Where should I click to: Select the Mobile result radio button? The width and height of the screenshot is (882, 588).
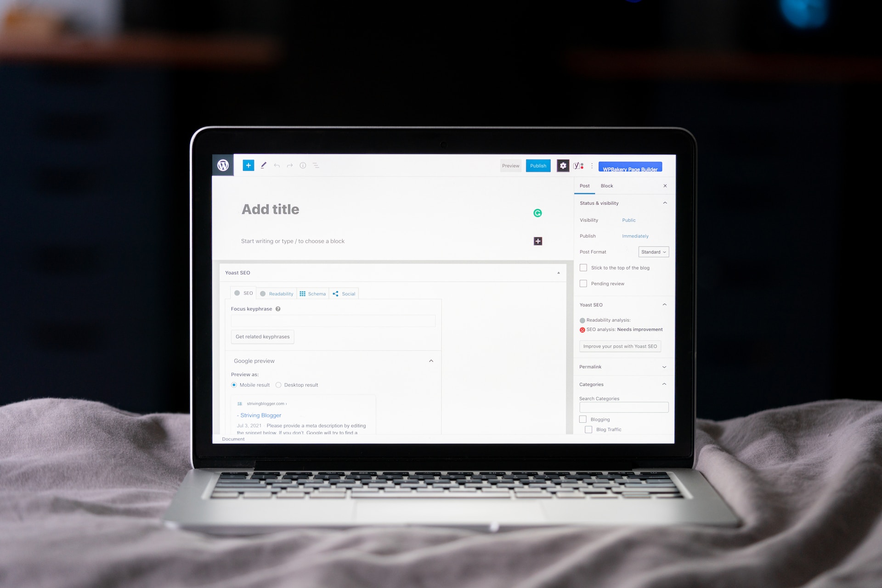tap(236, 385)
